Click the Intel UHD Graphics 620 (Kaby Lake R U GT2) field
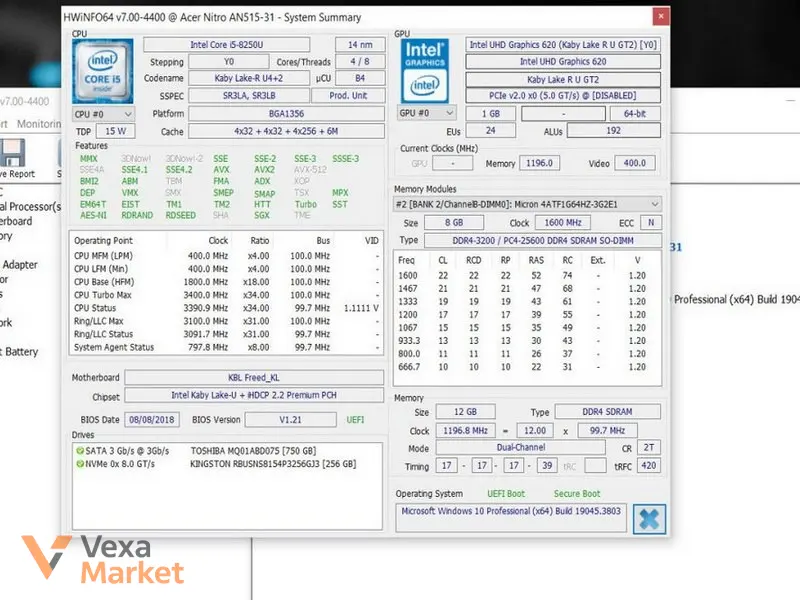This screenshot has height=600, width=800. click(x=563, y=45)
